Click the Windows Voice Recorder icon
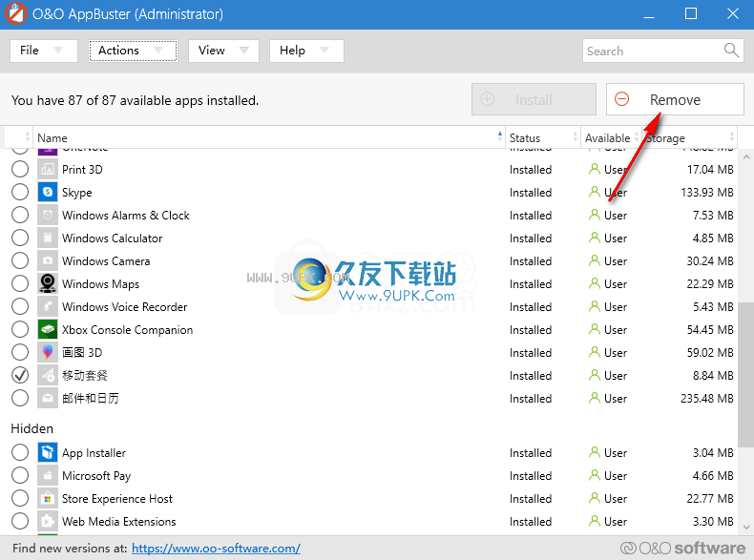Image resolution: width=754 pixels, height=560 pixels. point(48,306)
